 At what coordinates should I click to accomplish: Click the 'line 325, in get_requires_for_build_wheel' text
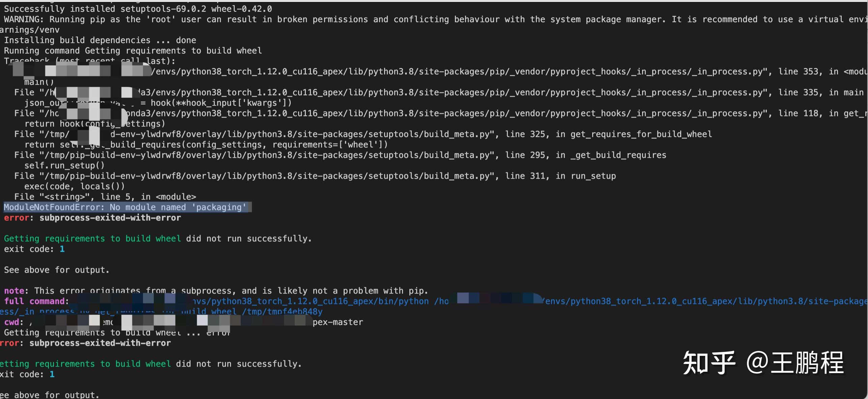(608, 134)
